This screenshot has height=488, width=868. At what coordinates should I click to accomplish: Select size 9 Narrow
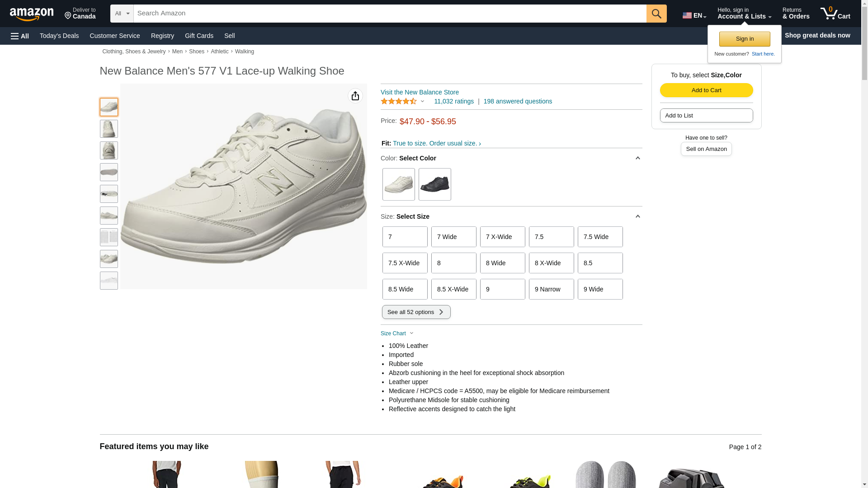pyautogui.click(x=551, y=289)
